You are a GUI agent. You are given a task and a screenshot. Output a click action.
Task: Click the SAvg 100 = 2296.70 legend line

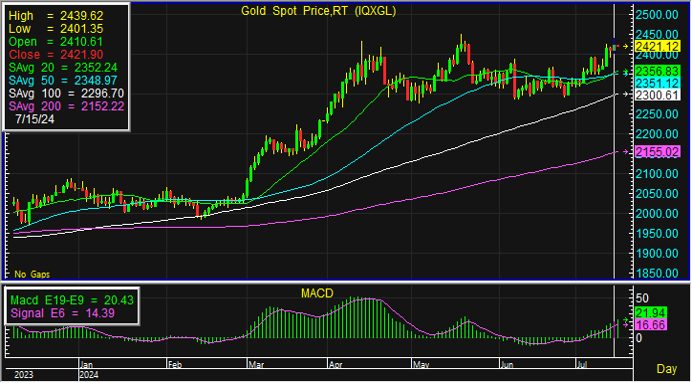[x=66, y=93]
